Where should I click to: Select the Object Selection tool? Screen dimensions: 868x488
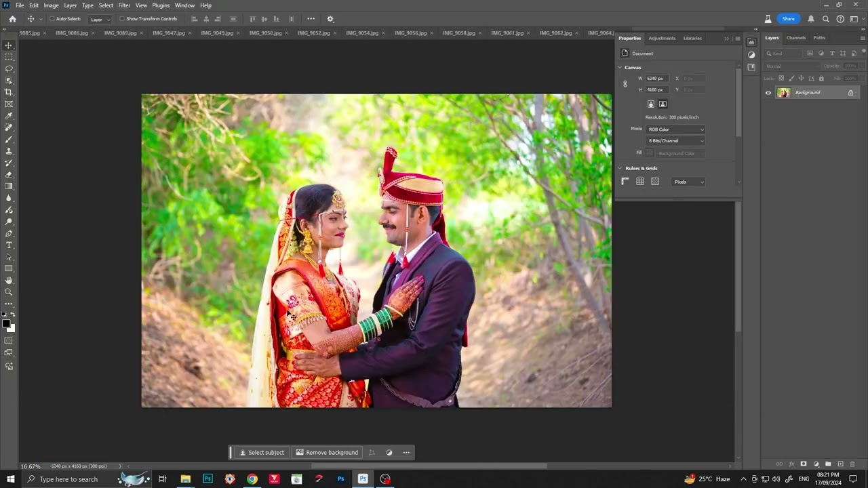9,81
